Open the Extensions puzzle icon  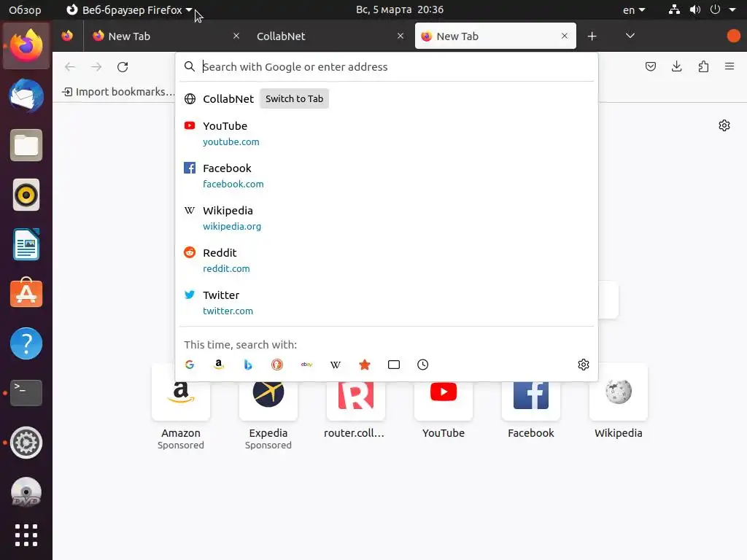pos(703,66)
